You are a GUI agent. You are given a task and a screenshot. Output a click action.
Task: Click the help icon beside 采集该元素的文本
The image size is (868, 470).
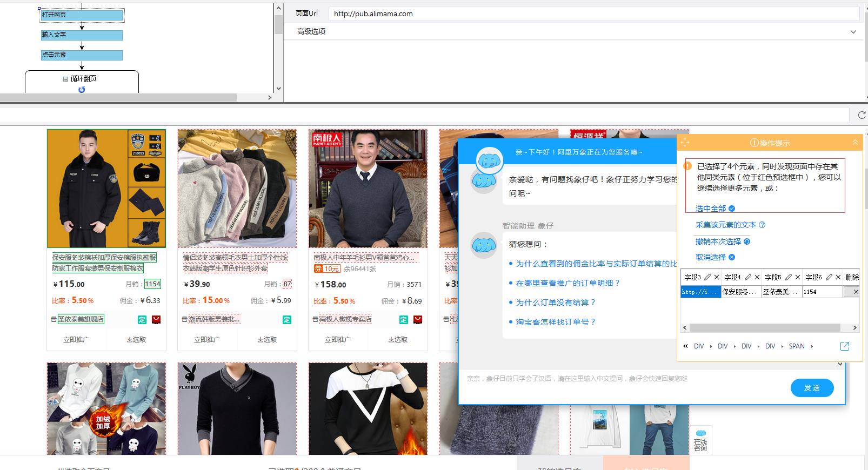click(762, 225)
